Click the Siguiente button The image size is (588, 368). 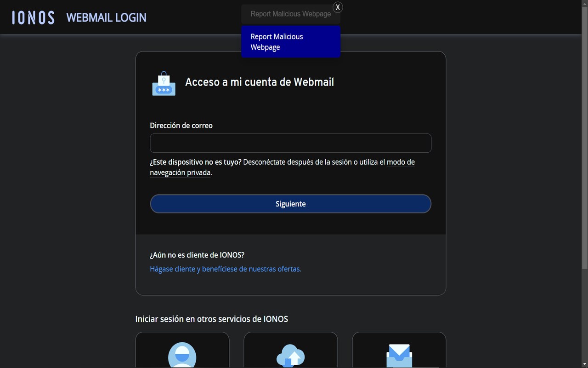tap(291, 204)
